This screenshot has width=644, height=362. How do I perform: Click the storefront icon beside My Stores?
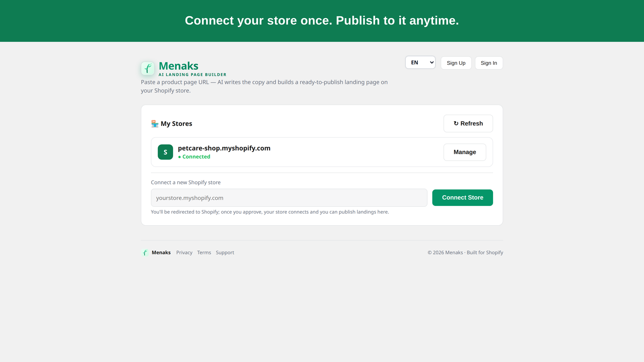[x=155, y=123]
